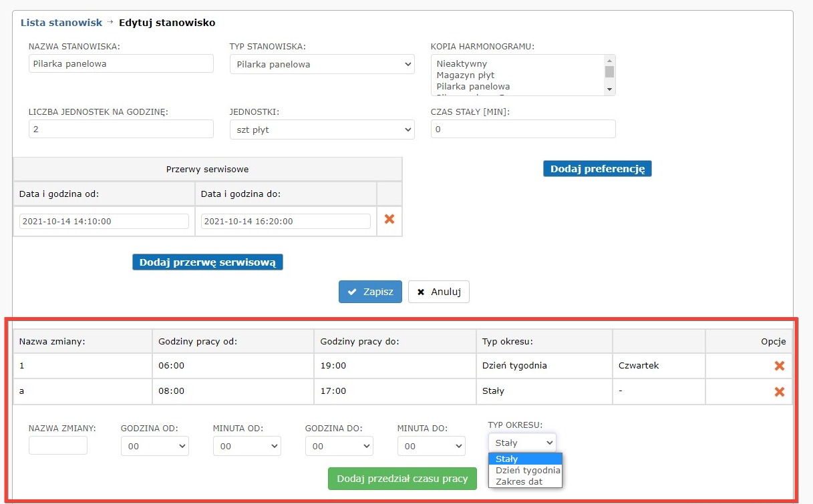Image resolution: width=813 pixels, height=504 pixels.
Task: Open the Typ stanowiska dropdown
Action: [x=321, y=64]
